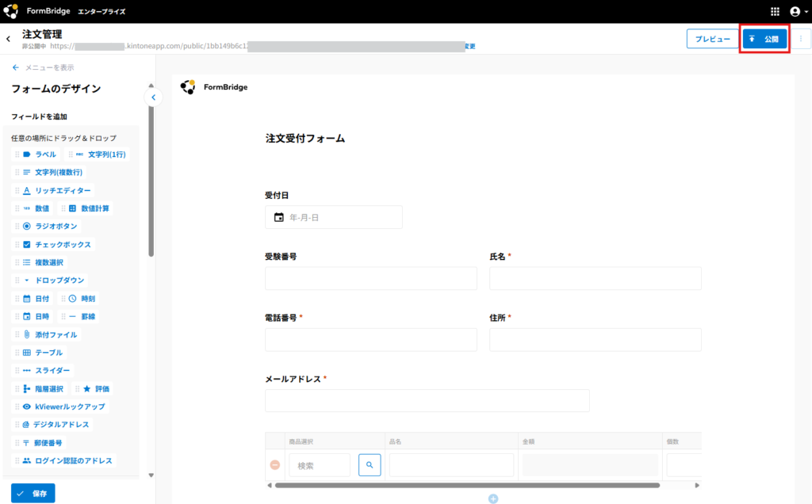Click the 公開 publish button
Image resolution: width=812 pixels, height=504 pixels.
(x=764, y=39)
